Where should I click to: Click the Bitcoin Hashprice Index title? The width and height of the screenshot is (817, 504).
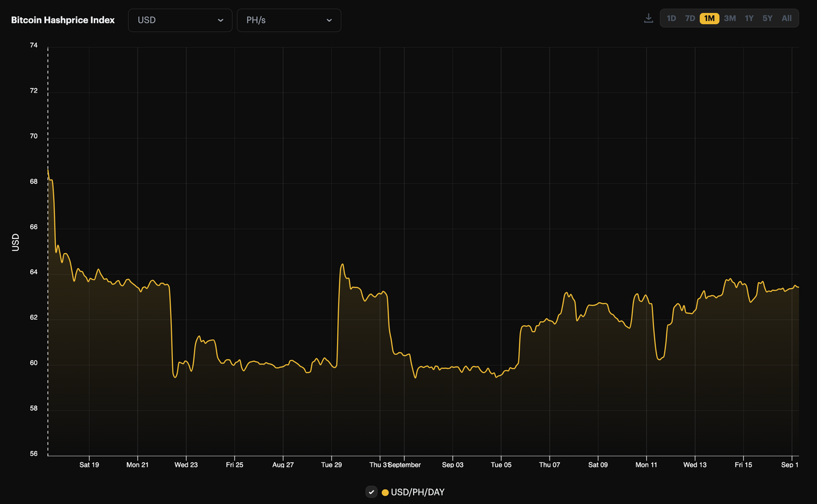click(63, 19)
